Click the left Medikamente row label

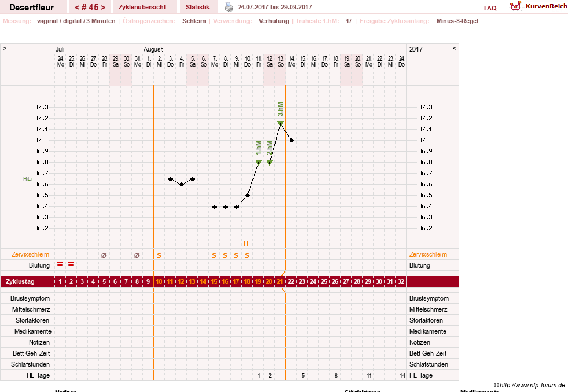[x=33, y=331]
